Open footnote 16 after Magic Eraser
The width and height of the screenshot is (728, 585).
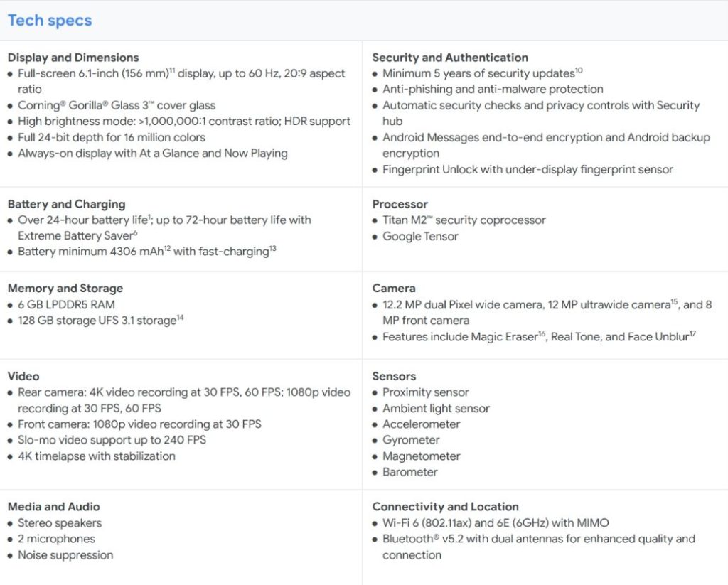tap(540, 333)
